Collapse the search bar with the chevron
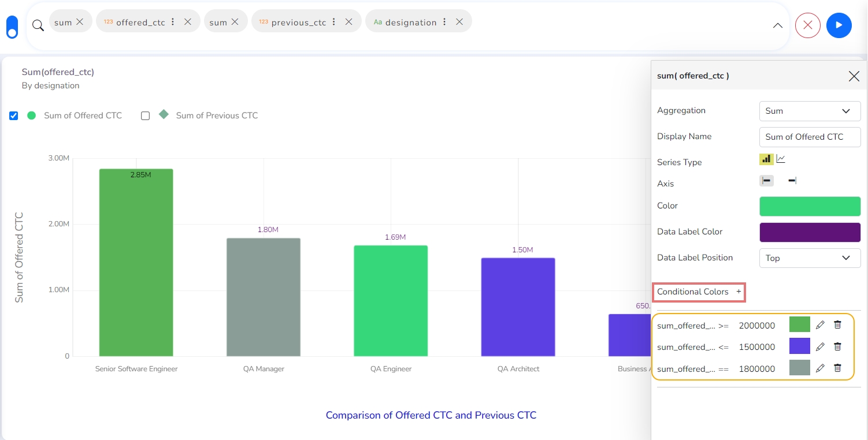Viewport: 868px width, 440px height. [x=778, y=25]
